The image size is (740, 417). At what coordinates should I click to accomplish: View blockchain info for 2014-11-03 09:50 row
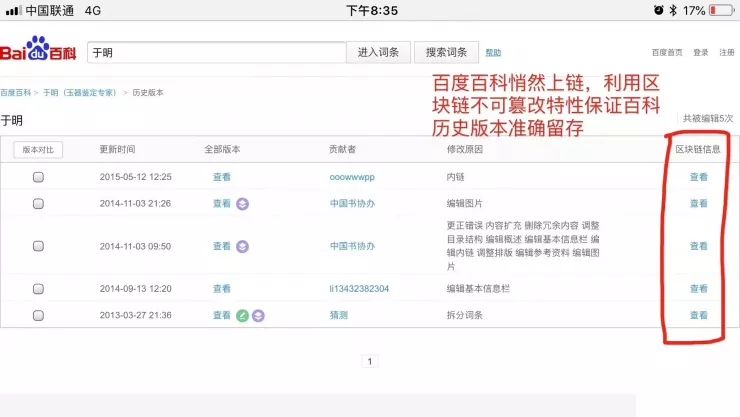[x=698, y=246]
